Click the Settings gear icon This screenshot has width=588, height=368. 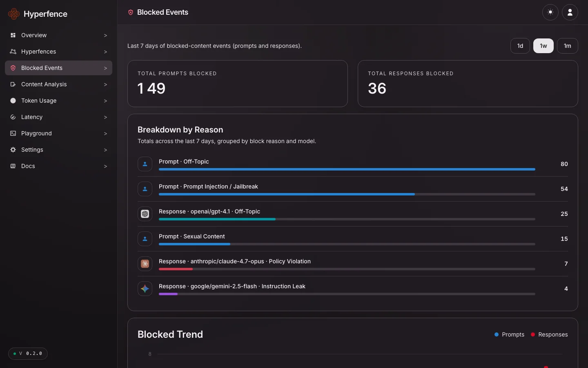click(x=13, y=150)
